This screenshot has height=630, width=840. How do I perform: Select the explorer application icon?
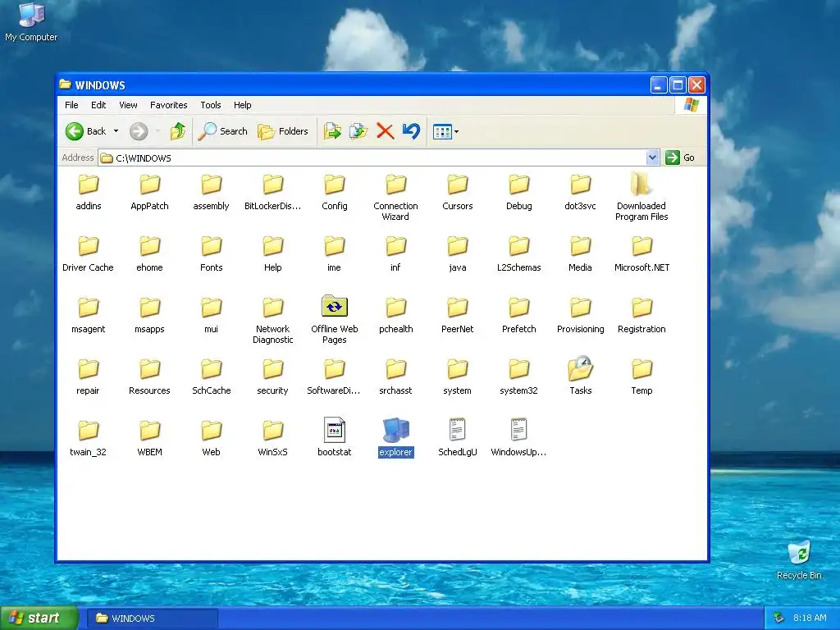point(396,430)
